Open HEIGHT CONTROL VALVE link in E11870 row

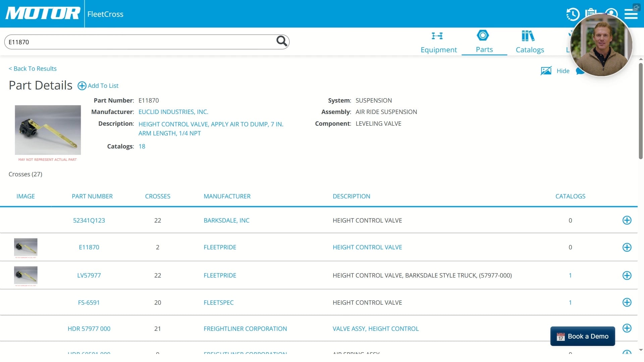pos(367,247)
